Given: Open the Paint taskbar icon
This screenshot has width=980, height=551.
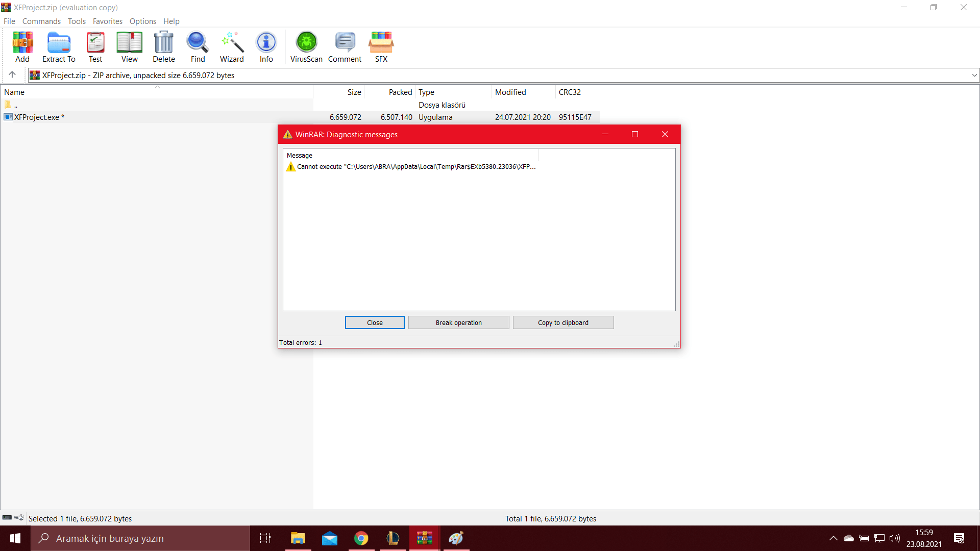Looking at the screenshot, I should pos(456,538).
